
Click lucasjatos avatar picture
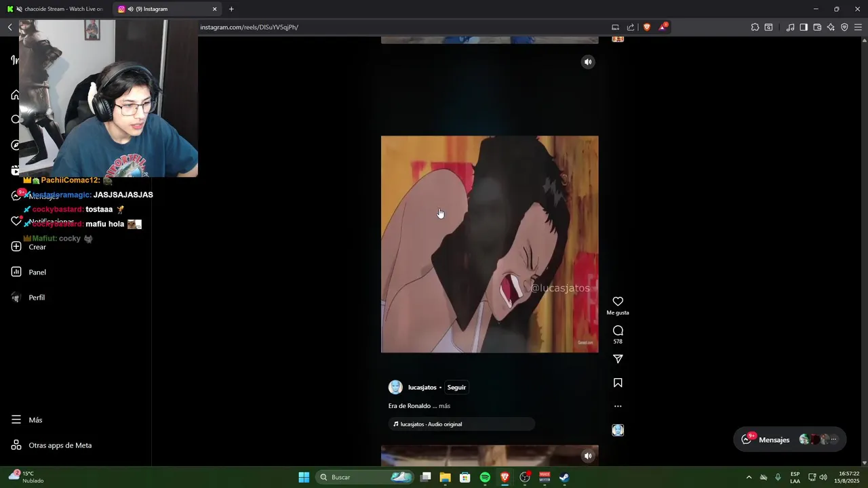(x=395, y=388)
